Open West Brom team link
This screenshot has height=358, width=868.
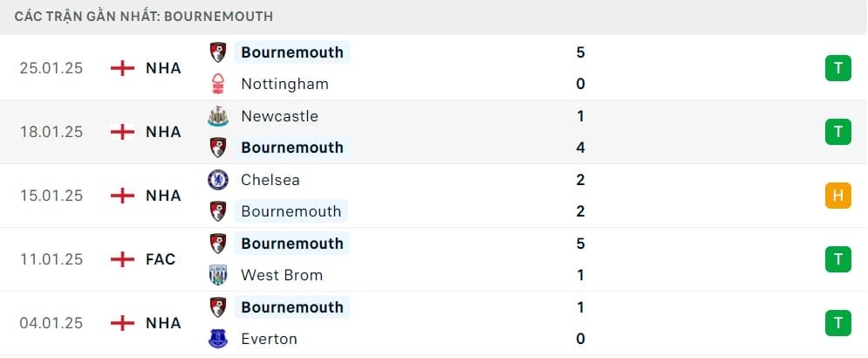282,275
